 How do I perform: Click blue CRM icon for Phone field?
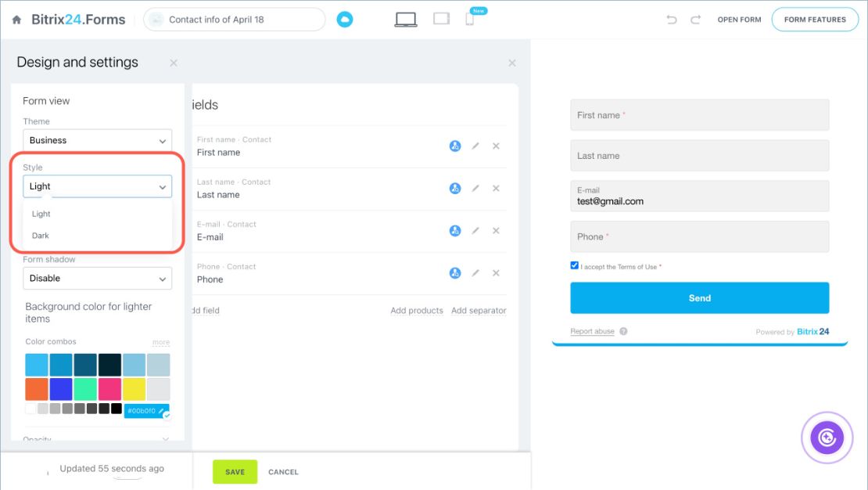(455, 272)
